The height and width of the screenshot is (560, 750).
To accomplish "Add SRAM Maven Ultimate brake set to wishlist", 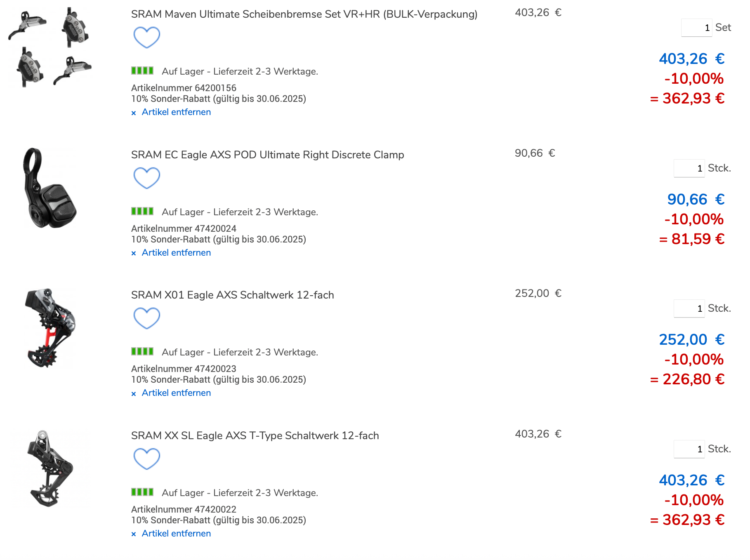I will click(x=146, y=37).
